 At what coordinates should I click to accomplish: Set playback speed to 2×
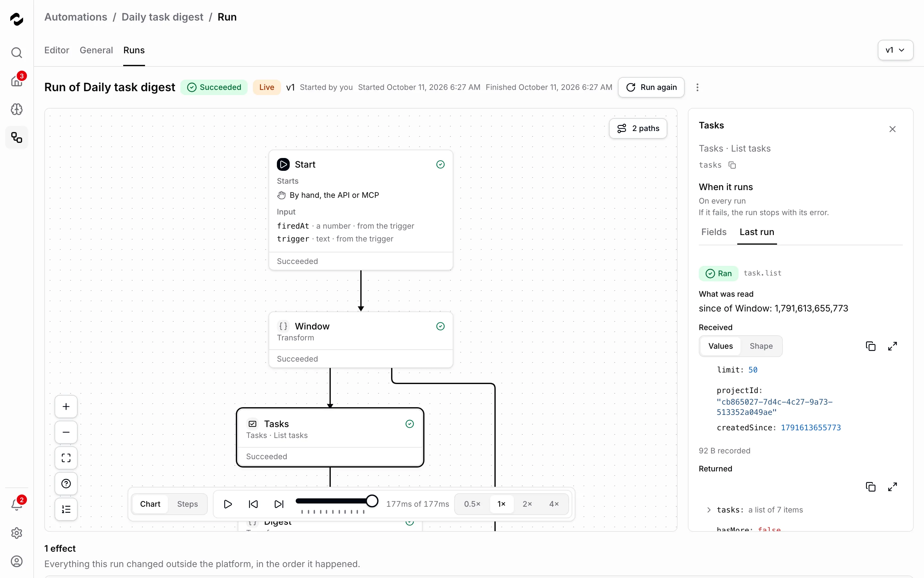pyautogui.click(x=527, y=504)
